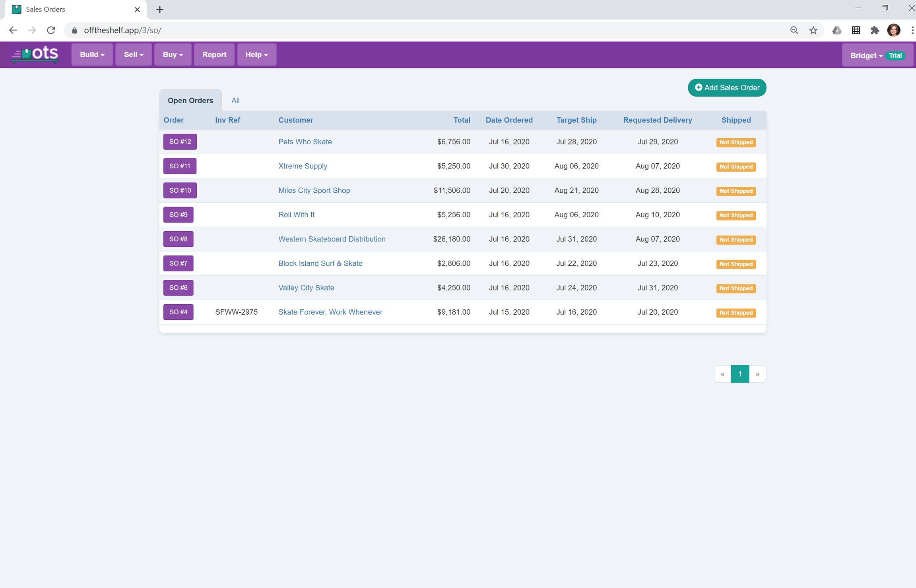The width and height of the screenshot is (916, 588).
Task: Go back with the browser back arrow
Action: point(13,30)
